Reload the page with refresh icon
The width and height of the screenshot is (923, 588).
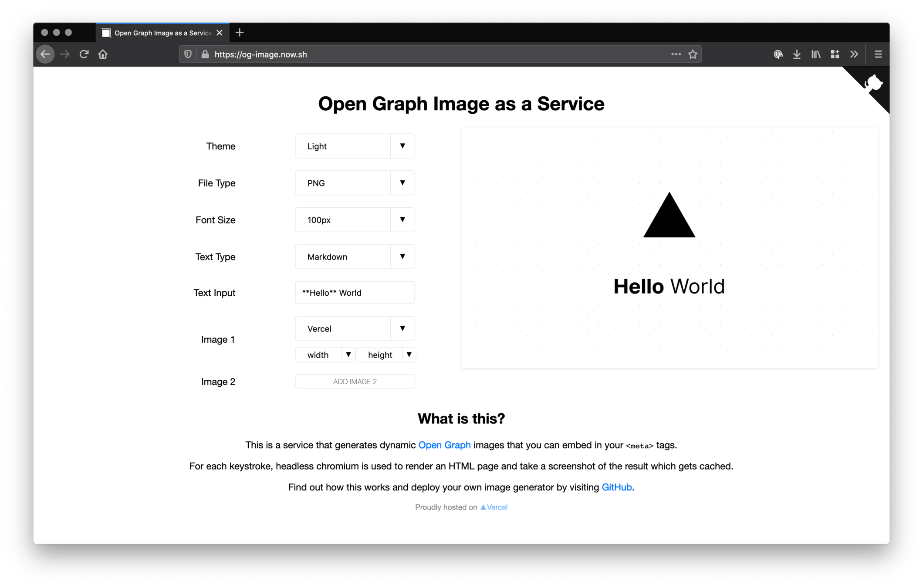tap(84, 54)
